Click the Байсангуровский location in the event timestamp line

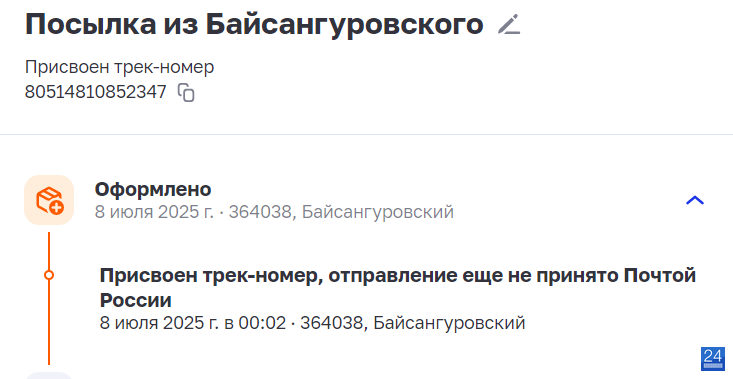(449, 322)
